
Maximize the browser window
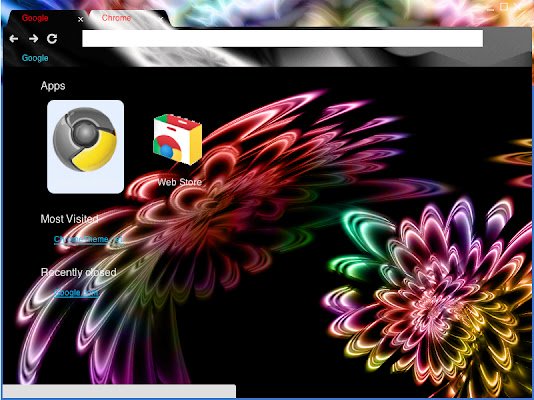pos(504,7)
